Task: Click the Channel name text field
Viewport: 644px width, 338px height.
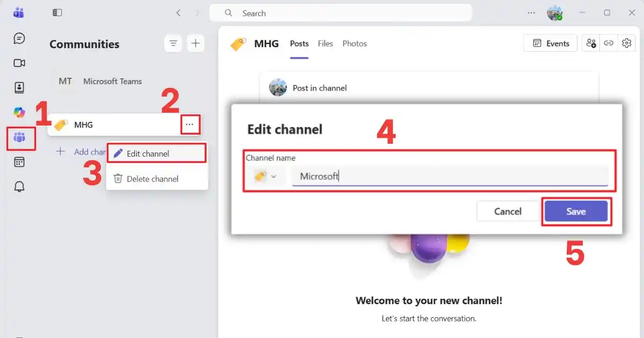Action: 450,176
